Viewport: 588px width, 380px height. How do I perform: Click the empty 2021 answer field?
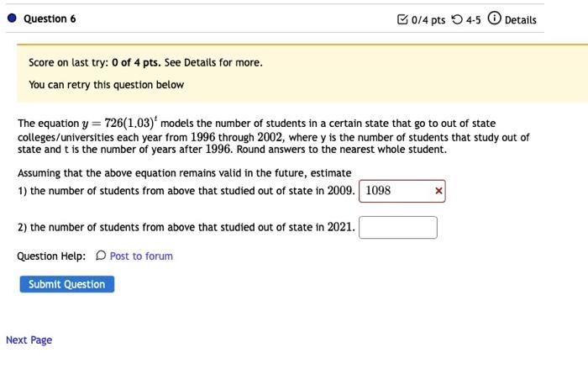398,227
